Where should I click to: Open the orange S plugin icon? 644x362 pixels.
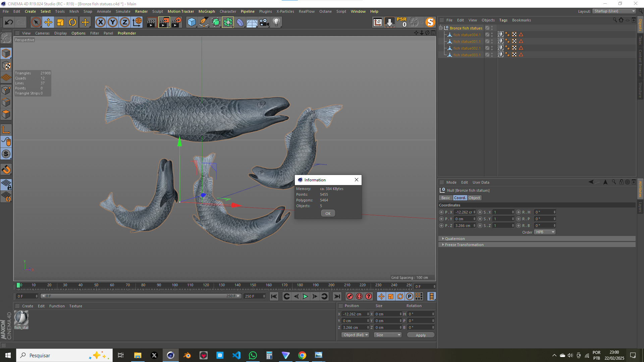click(x=430, y=22)
